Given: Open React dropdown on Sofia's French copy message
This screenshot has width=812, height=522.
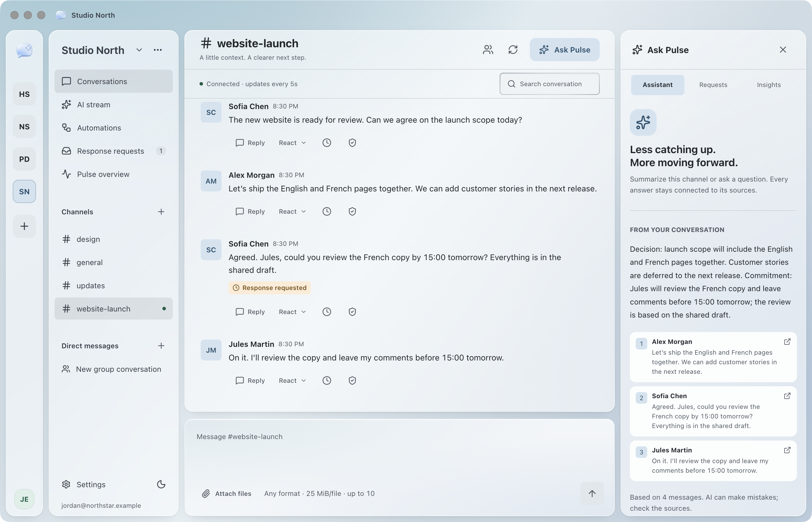Looking at the screenshot, I should point(292,311).
